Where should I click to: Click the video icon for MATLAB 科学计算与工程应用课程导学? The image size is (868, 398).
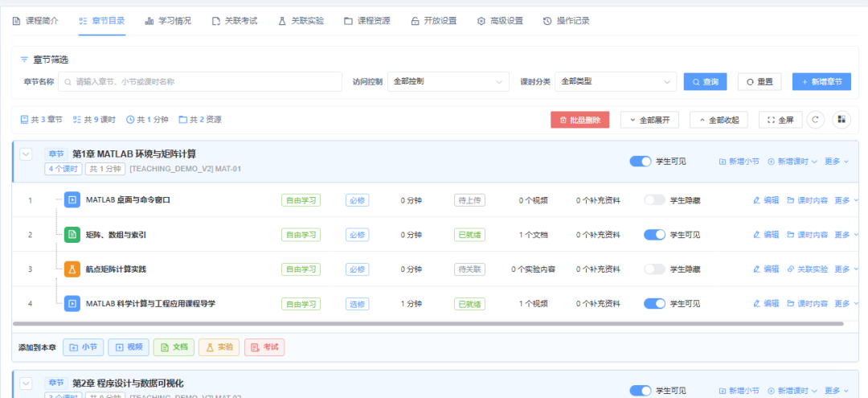click(x=72, y=303)
